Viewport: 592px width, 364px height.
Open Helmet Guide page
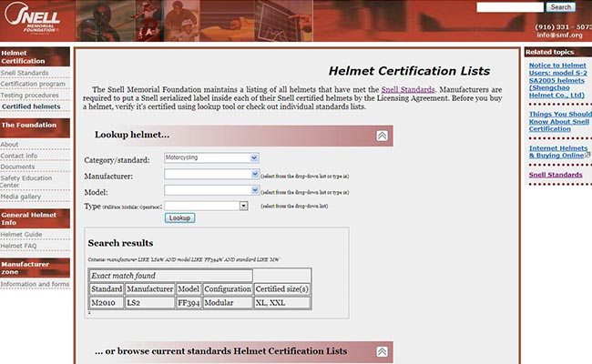[21, 235]
